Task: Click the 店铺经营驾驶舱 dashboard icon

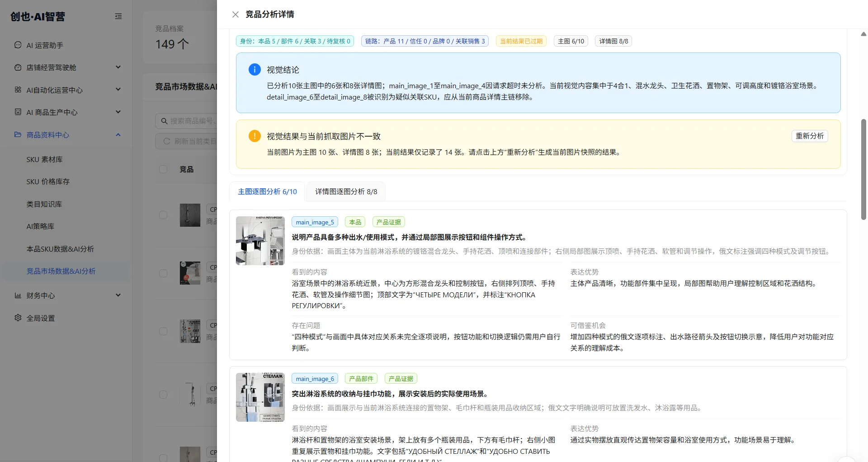Action: 18,67
